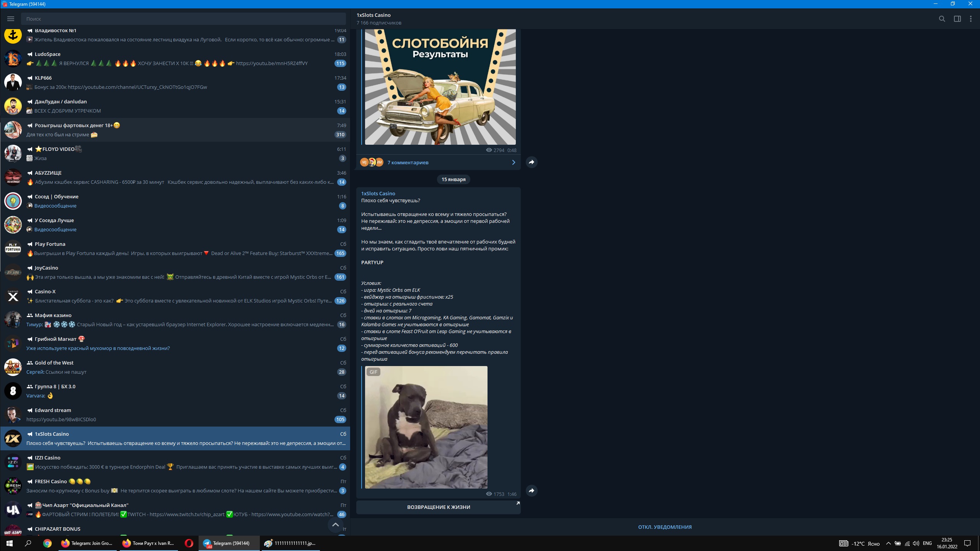Switch to 11111111111111.jp... Paint window
This screenshot has width=980, height=551.
290,543
